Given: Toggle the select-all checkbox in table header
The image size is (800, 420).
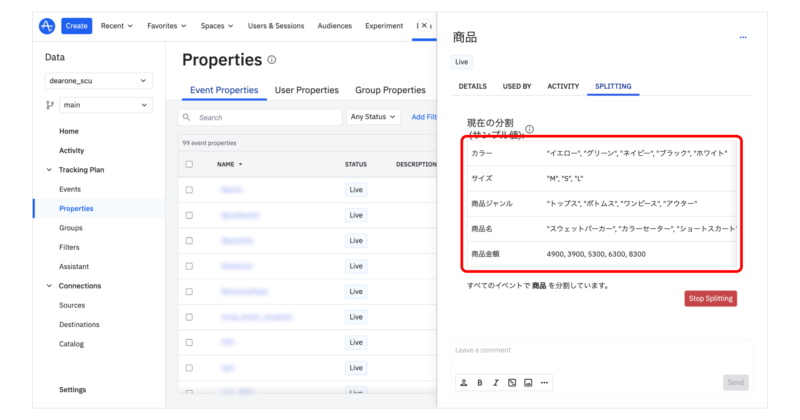Looking at the screenshot, I should 189,164.
